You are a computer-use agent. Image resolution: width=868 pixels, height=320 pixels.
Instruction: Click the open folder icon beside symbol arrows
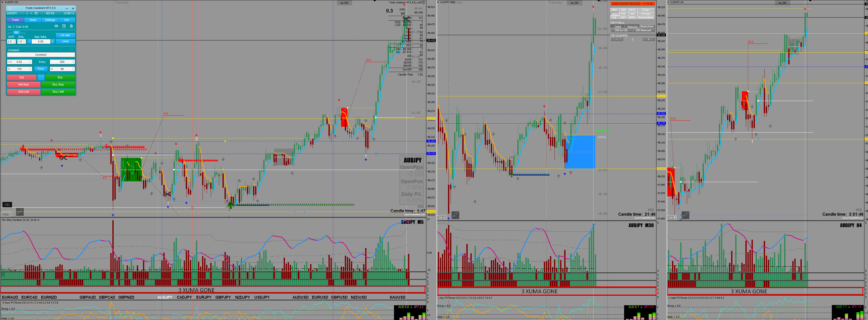[36, 13]
